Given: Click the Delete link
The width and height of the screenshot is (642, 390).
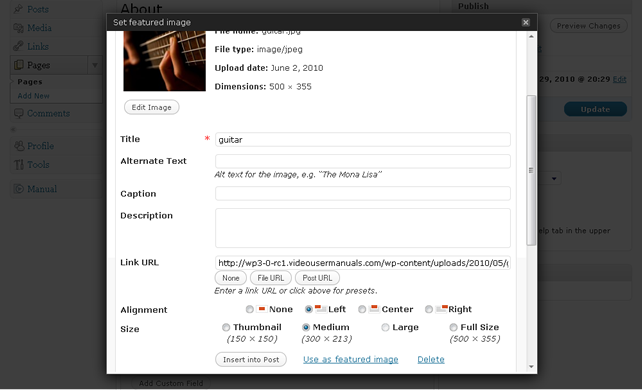Looking at the screenshot, I should coord(431,359).
